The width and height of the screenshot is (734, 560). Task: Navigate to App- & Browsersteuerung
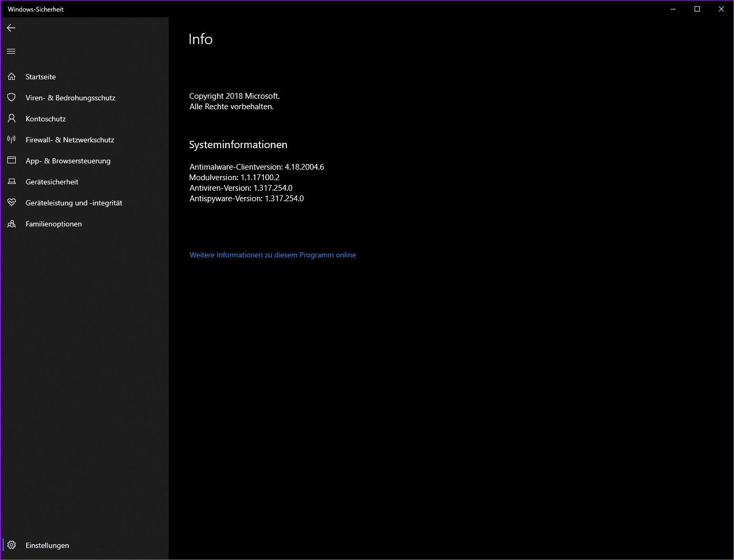click(x=85, y=161)
